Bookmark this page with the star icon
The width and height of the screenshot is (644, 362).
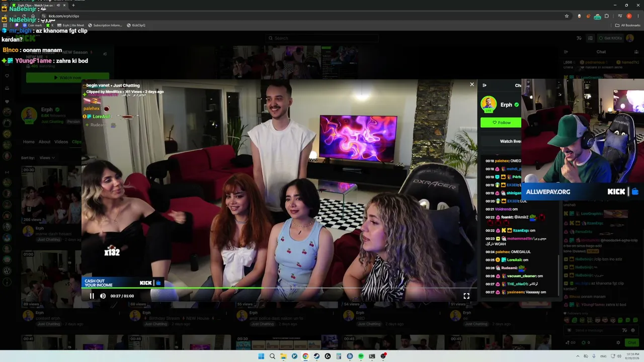click(x=567, y=16)
